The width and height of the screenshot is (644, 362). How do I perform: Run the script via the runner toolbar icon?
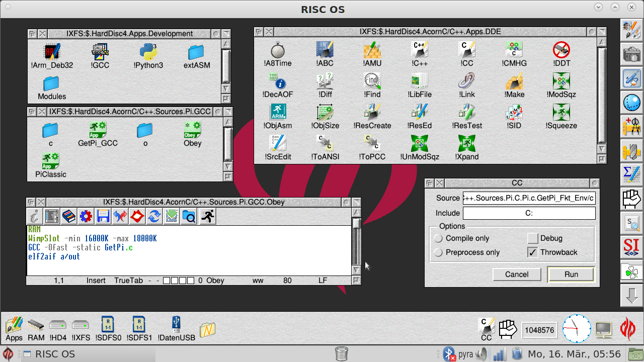(x=207, y=216)
